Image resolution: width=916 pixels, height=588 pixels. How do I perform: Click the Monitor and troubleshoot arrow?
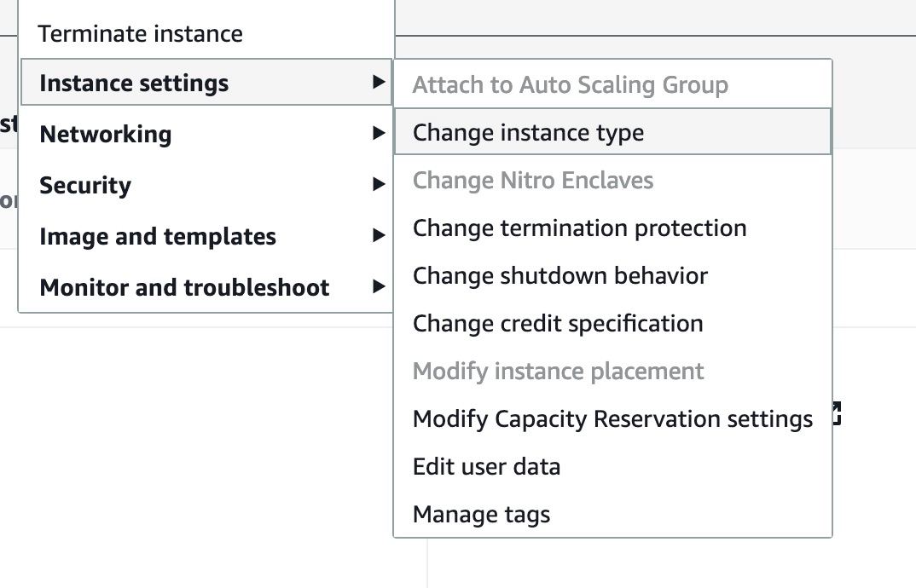tap(379, 286)
